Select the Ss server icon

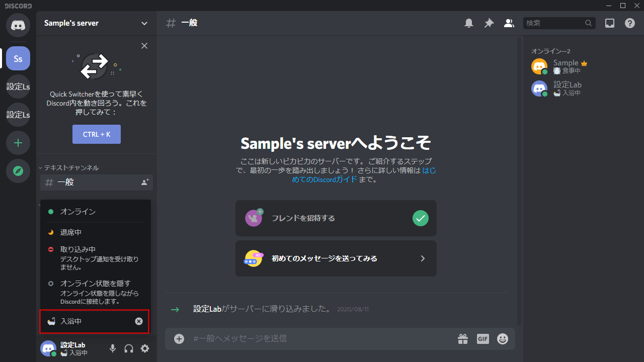click(x=18, y=58)
